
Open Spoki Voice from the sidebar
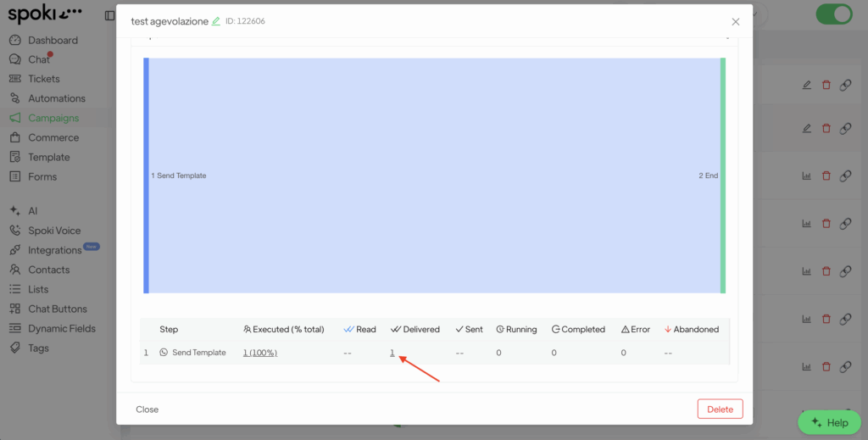(x=54, y=231)
